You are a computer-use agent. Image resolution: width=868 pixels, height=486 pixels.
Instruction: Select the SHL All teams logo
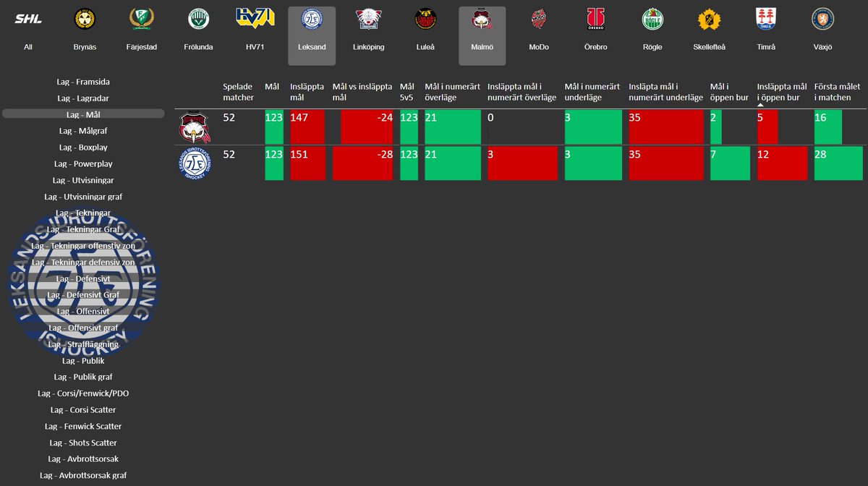tap(27, 19)
